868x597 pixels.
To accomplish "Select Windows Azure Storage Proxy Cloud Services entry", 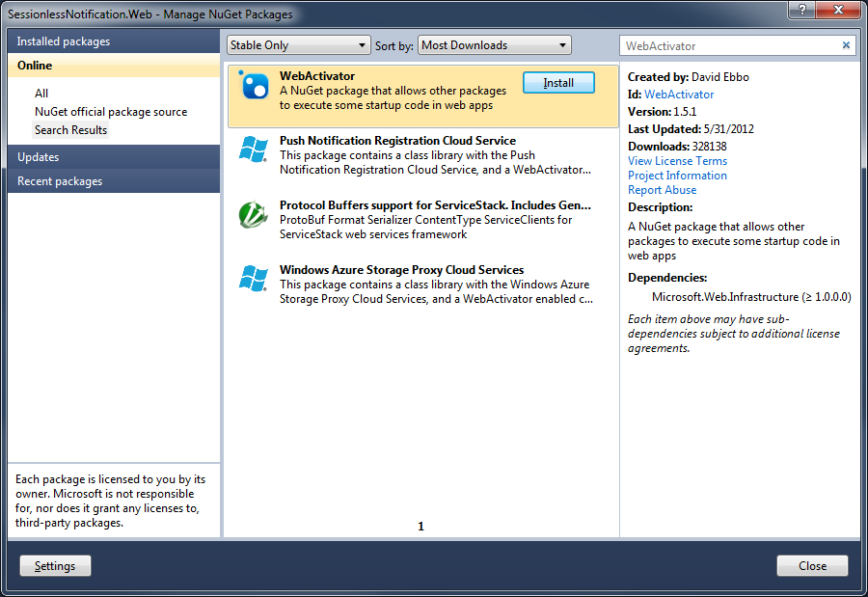I will tap(423, 285).
